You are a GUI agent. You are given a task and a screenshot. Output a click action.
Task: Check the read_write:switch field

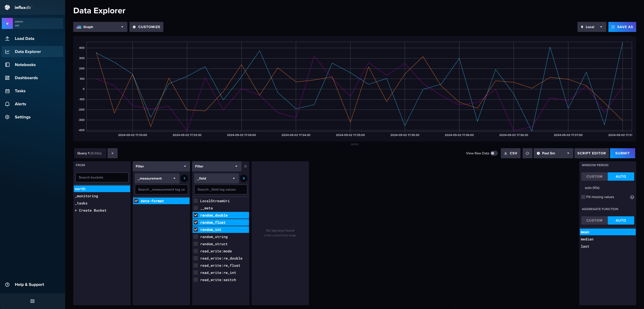[x=196, y=280]
